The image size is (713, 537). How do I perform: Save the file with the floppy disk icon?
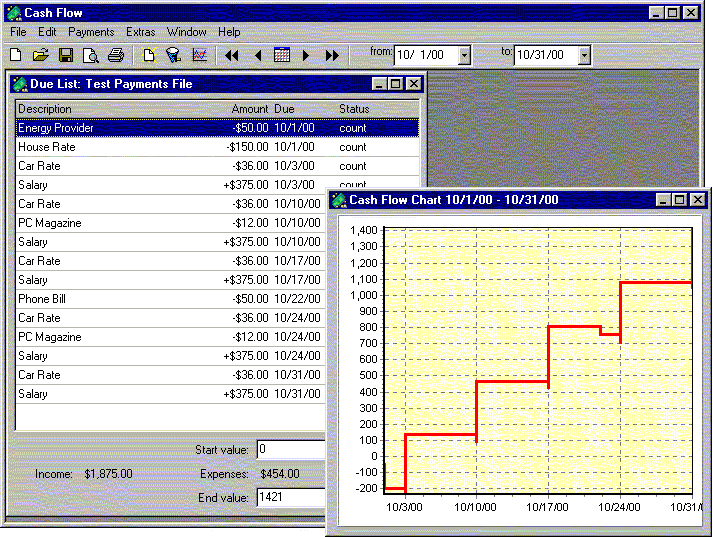pyautogui.click(x=66, y=55)
